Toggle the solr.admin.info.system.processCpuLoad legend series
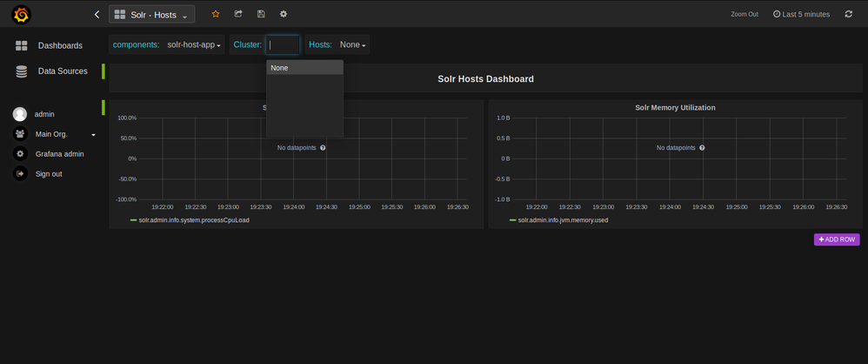The height and width of the screenshot is (364, 868). click(190, 220)
